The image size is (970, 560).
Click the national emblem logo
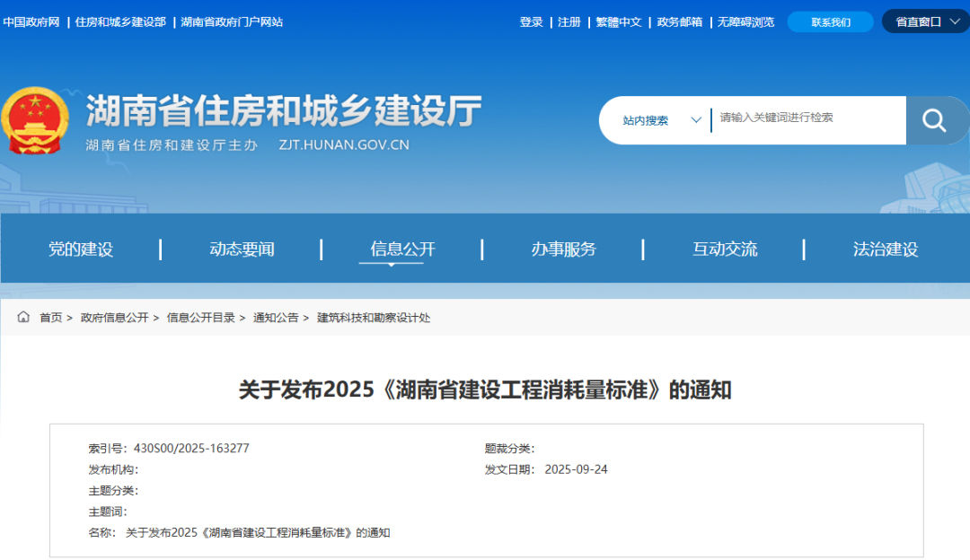coord(33,122)
